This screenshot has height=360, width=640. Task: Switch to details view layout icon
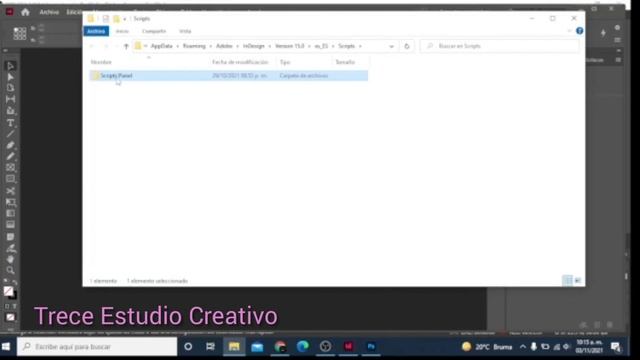(x=567, y=280)
